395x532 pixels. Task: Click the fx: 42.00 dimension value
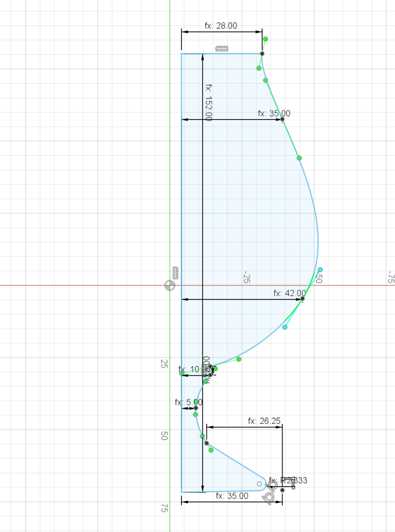pos(290,293)
